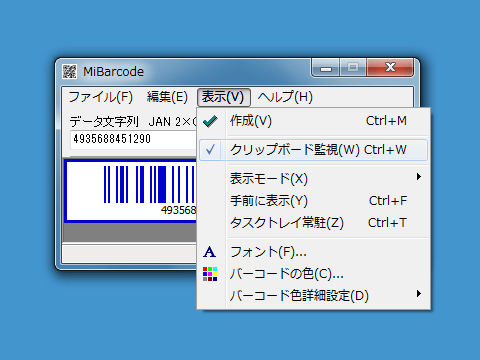The height and width of the screenshot is (360, 480).
Task: Open the 編集(E) menu
Action: 167,97
